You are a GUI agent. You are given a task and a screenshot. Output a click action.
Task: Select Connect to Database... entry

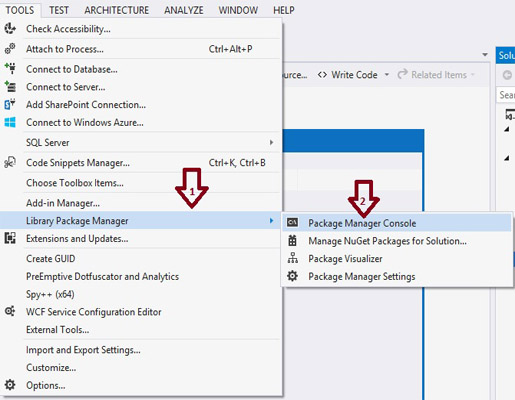click(x=141, y=69)
